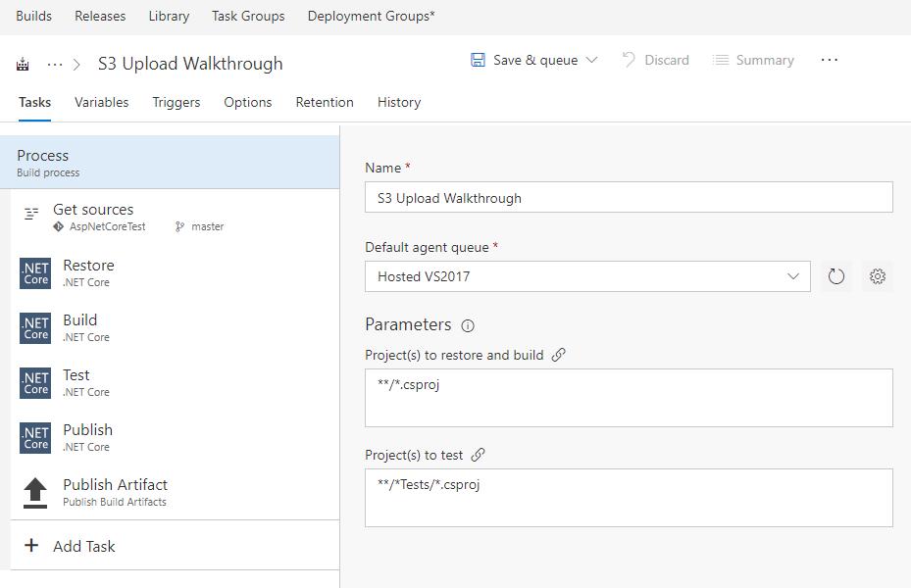The width and height of the screenshot is (911, 588).
Task: Switch to the Triggers tab
Action: click(177, 102)
